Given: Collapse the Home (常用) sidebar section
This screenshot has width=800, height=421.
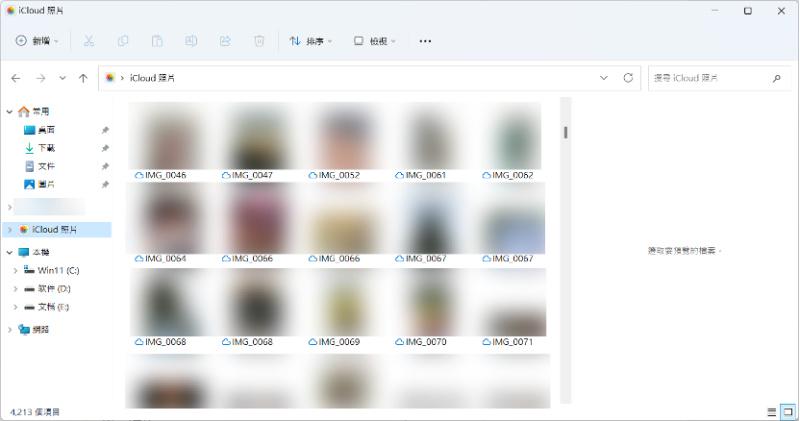Looking at the screenshot, I should tap(9, 111).
